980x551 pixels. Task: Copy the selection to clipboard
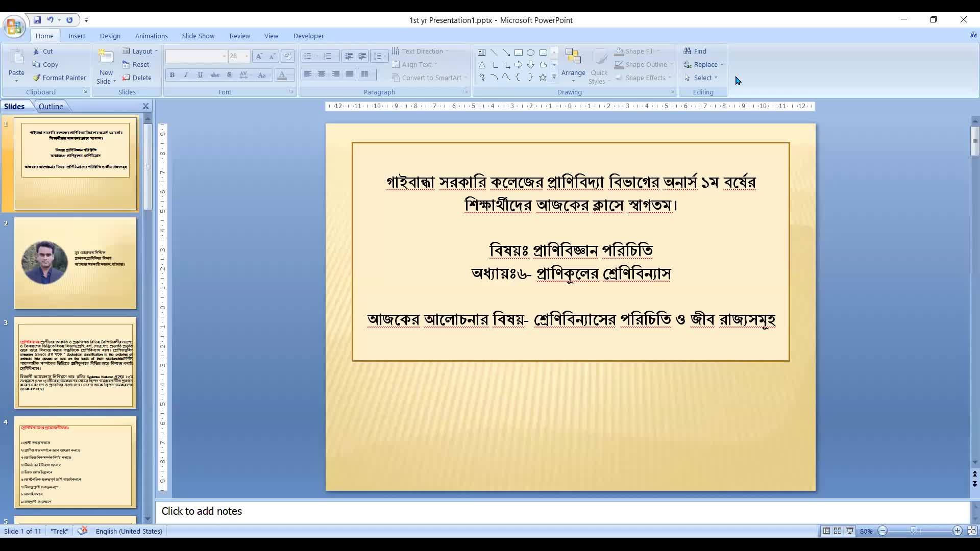click(45, 64)
